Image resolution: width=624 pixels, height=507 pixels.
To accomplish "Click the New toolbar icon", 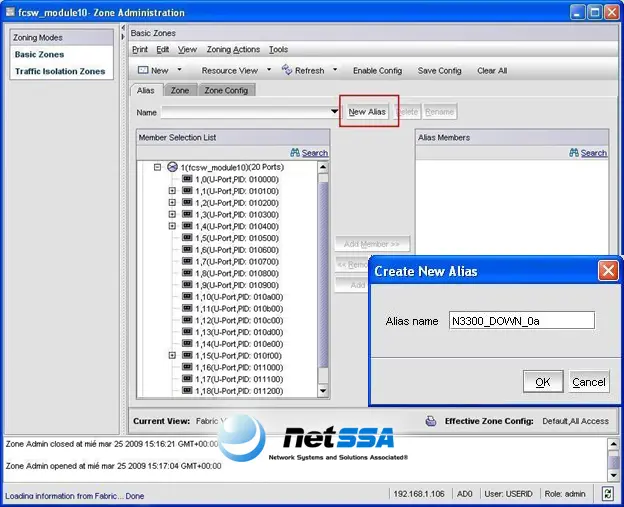I will pos(142,70).
